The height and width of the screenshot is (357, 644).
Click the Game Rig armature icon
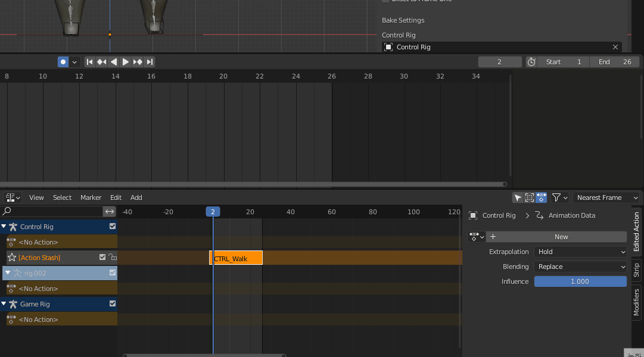coord(13,304)
